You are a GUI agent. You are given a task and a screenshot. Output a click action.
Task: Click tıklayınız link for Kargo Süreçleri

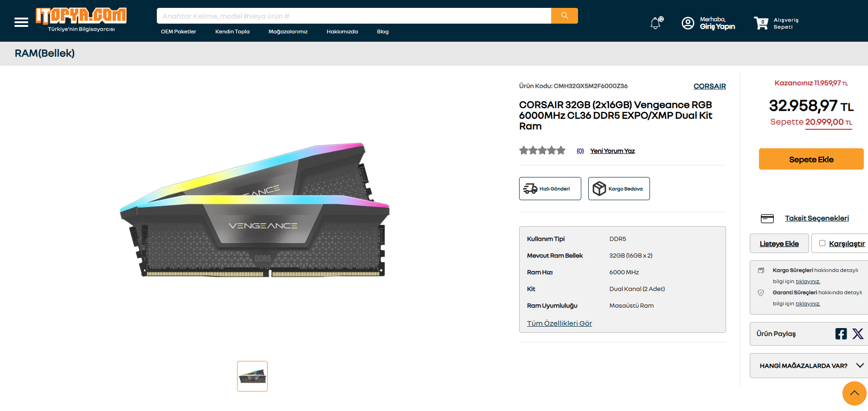point(808,281)
